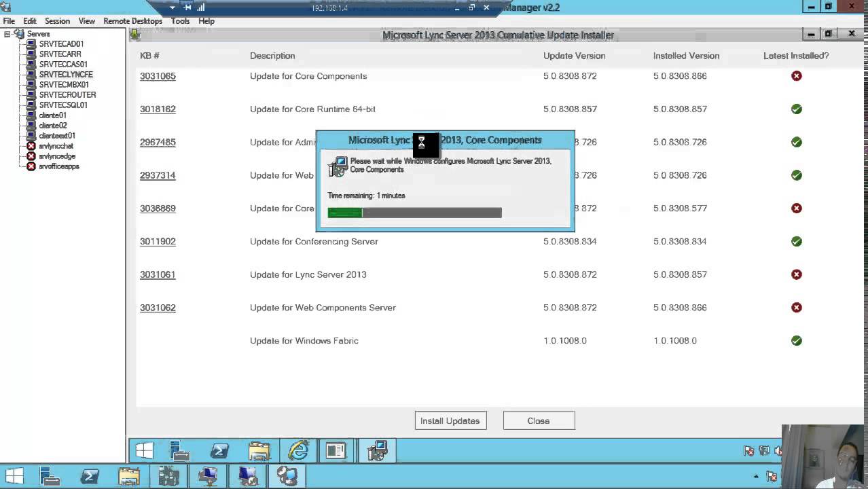Screen dimensions: 868x489
Task: Open the Help menu
Action: pos(206,21)
